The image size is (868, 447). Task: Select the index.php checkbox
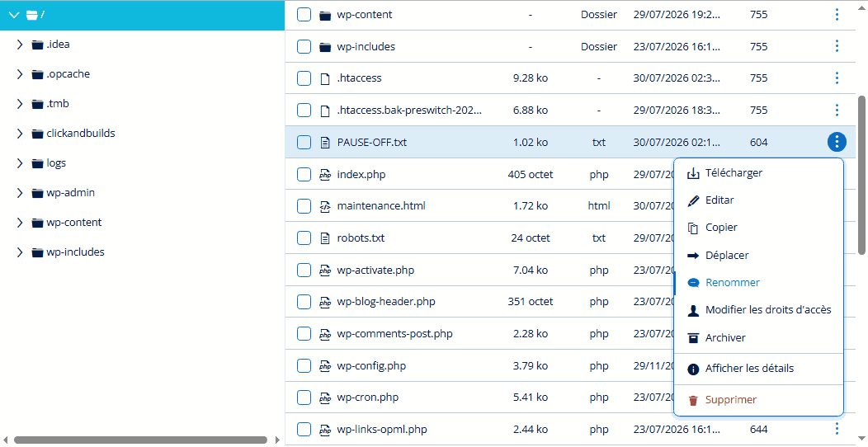(x=304, y=174)
